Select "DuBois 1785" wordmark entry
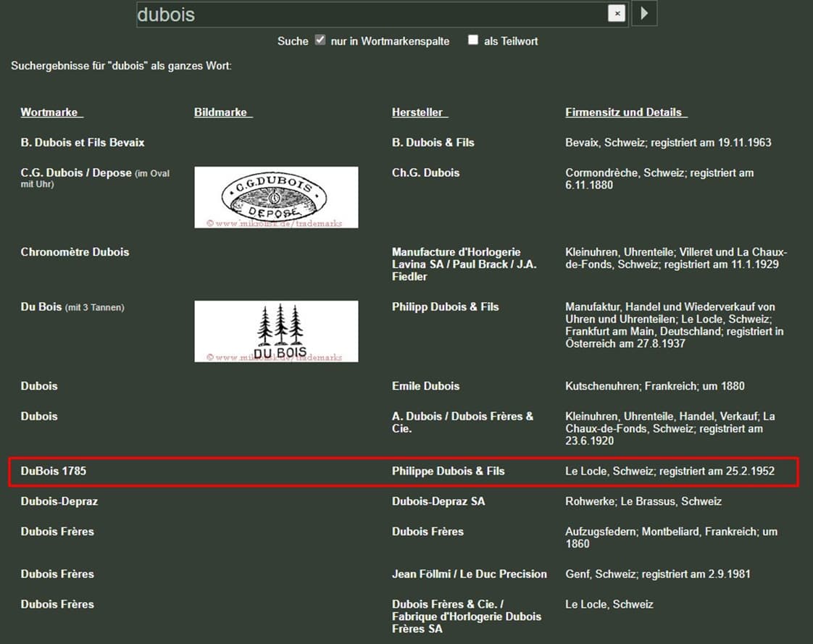 [54, 472]
